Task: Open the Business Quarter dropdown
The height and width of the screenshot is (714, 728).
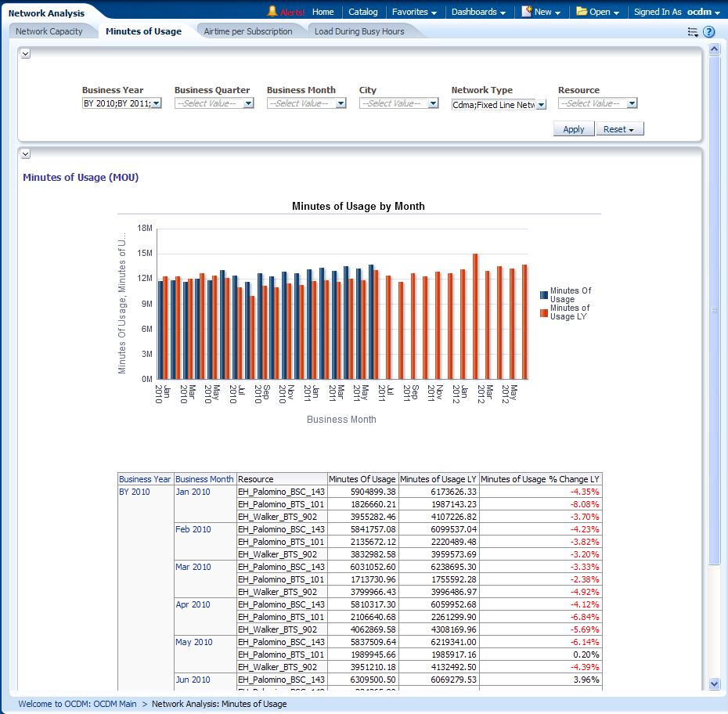Action: click(248, 103)
